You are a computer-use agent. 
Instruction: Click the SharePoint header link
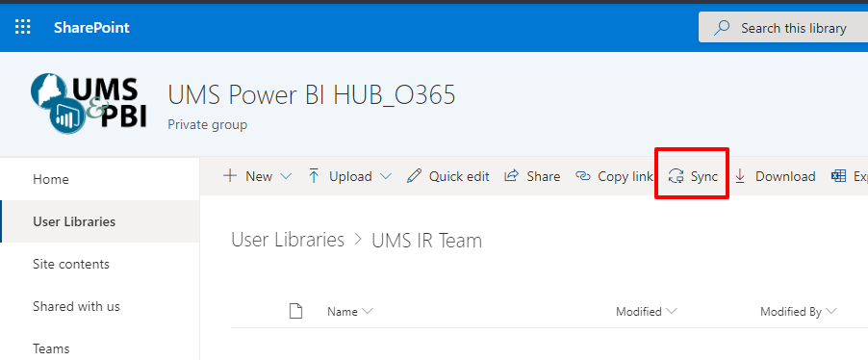(x=91, y=28)
